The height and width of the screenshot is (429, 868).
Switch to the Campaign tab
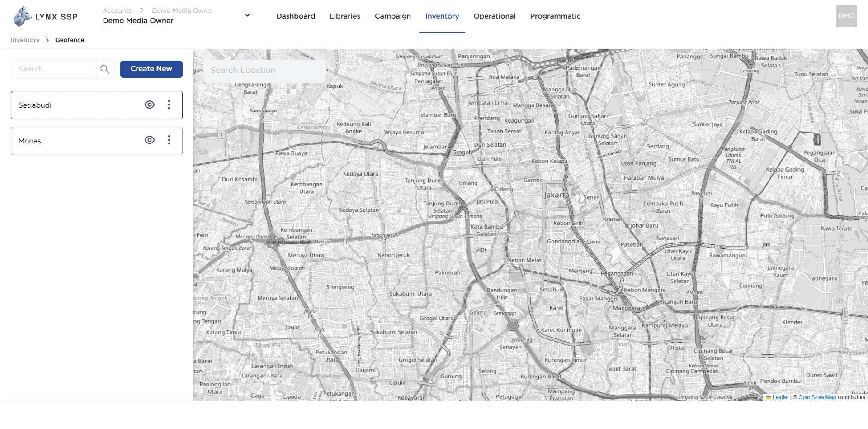pos(392,16)
